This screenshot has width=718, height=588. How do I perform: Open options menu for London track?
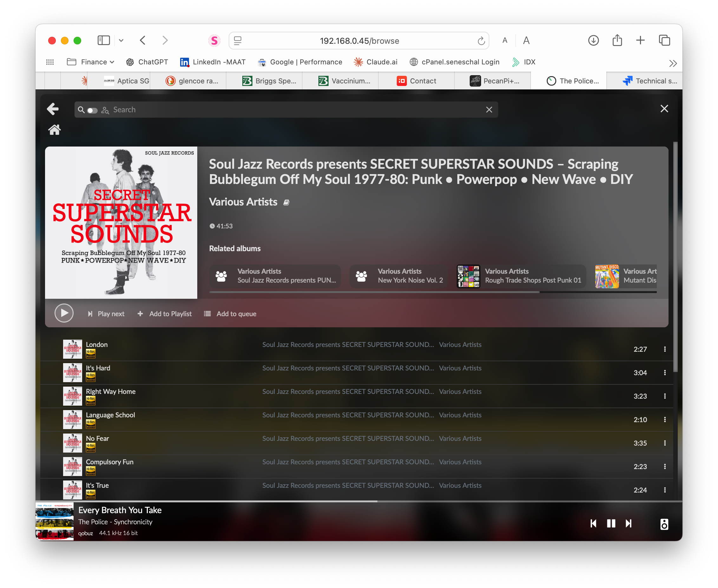pyautogui.click(x=665, y=349)
